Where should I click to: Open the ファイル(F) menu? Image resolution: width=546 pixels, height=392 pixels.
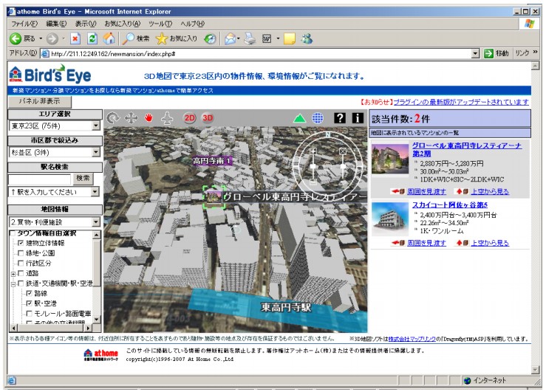(24, 24)
